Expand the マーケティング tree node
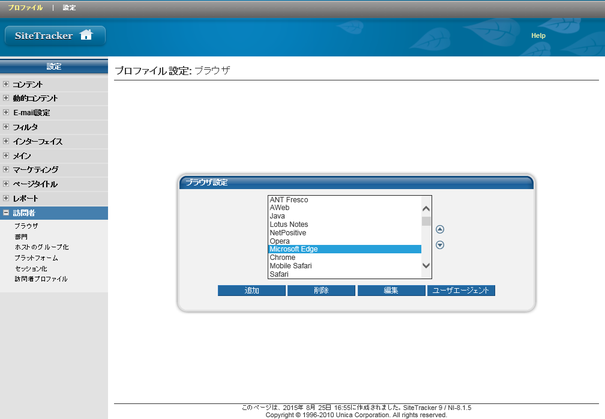The image size is (605, 419). pyautogui.click(x=6, y=169)
